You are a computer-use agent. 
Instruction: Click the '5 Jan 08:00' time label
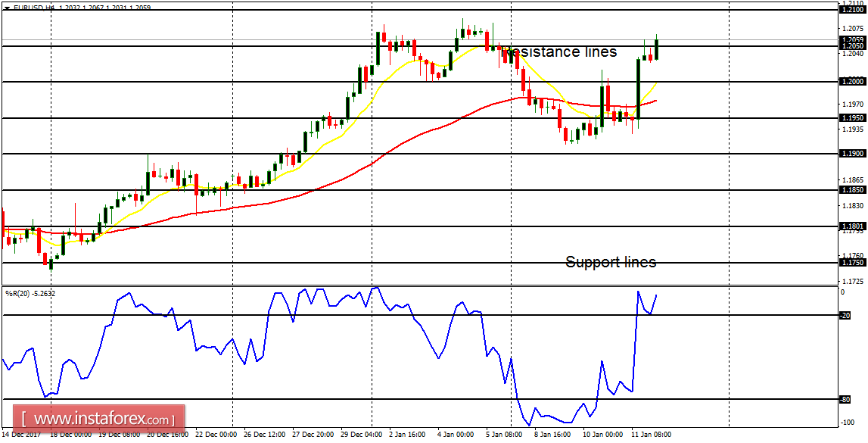[505, 435]
